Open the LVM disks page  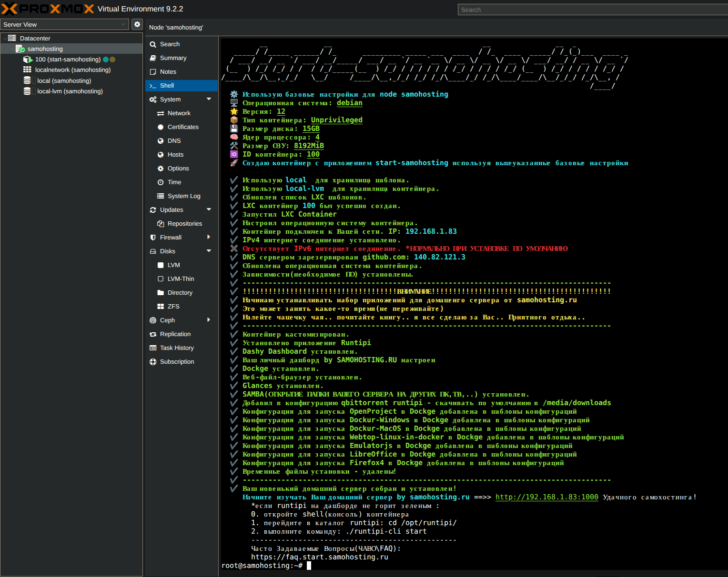pyautogui.click(x=182, y=265)
